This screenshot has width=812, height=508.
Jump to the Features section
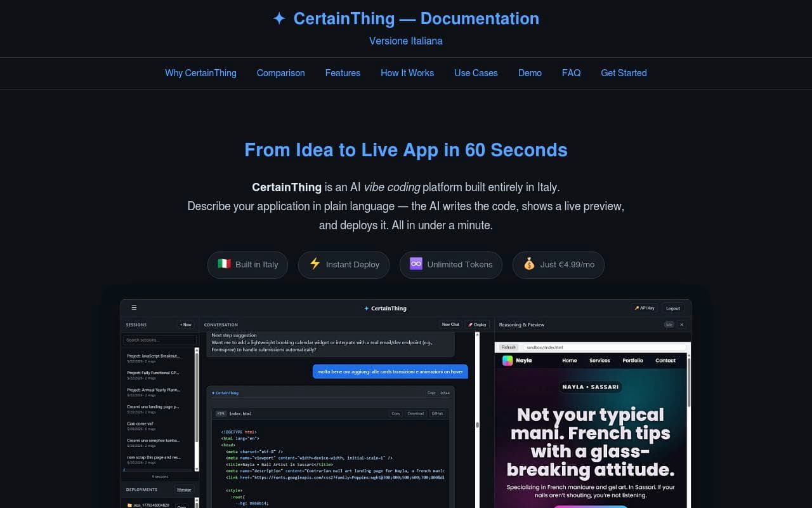343,73
